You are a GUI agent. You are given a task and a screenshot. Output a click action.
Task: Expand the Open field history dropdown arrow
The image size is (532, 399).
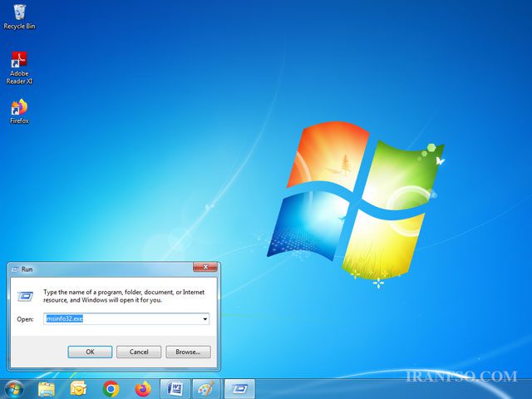[x=205, y=319]
